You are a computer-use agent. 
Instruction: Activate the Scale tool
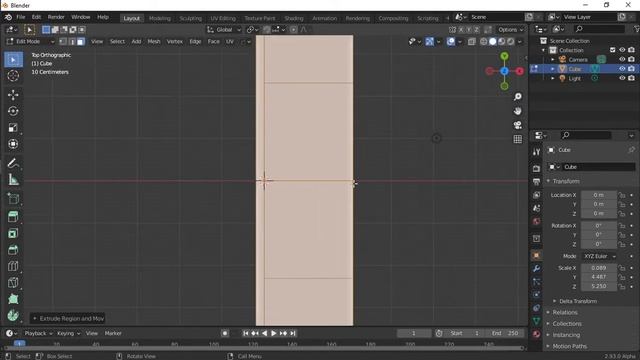13,127
